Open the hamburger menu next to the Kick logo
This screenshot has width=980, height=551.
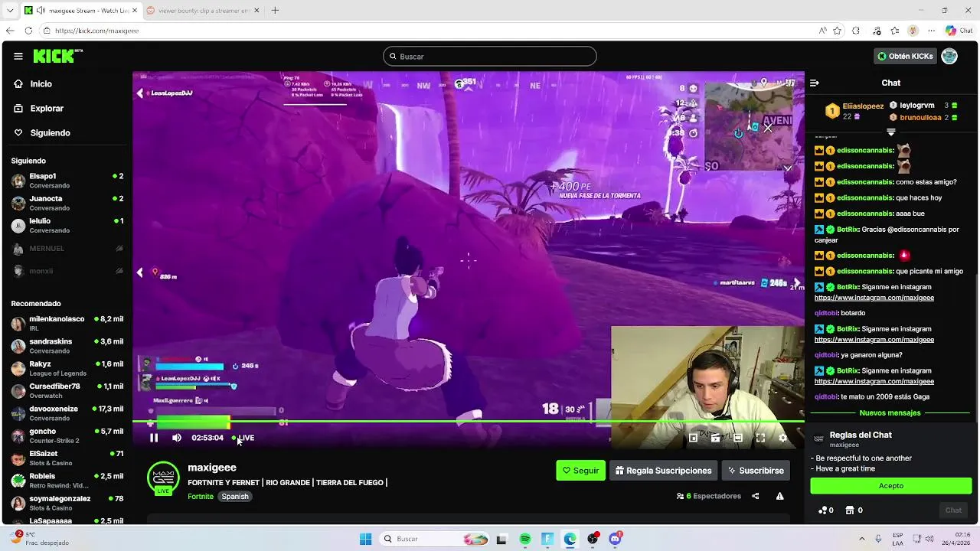(x=18, y=56)
